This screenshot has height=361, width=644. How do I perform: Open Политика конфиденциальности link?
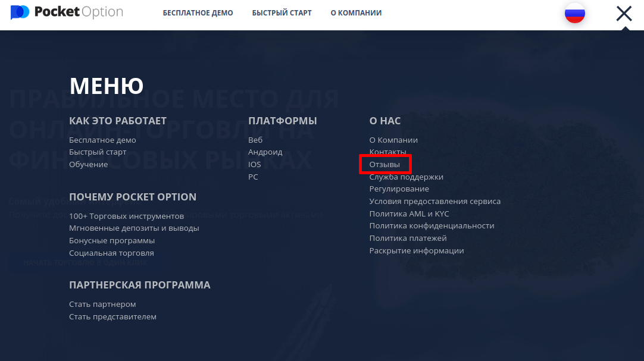(x=432, y=226)
